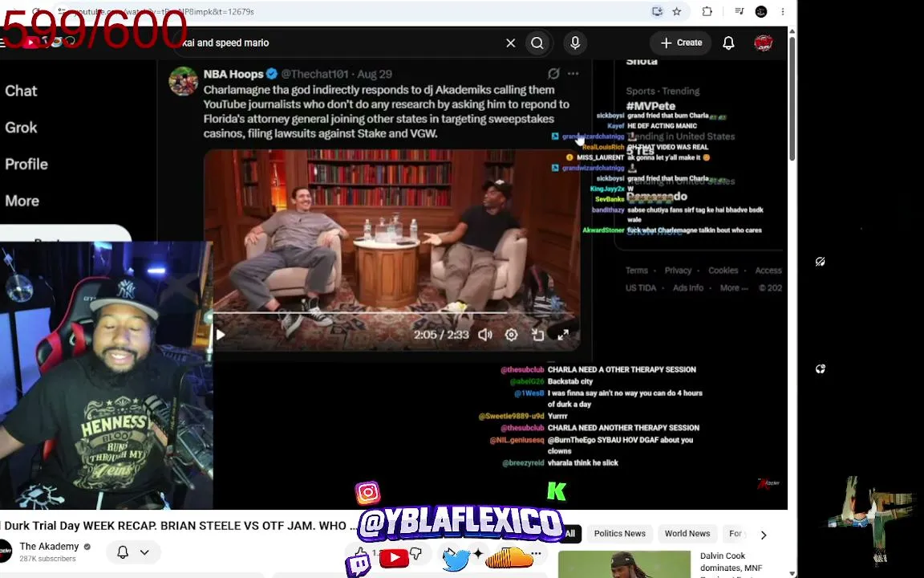Open the #MVPete trending topic

(x=650, y=106)
